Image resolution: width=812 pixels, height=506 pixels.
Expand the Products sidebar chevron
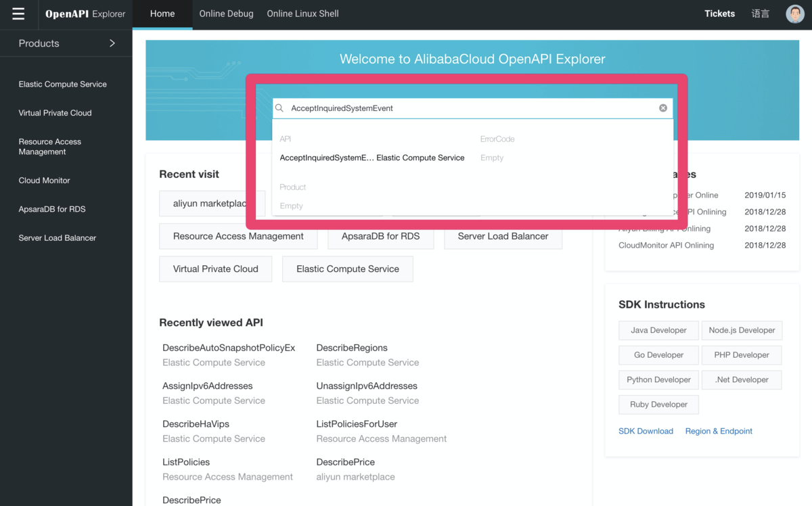pos(112,43)
